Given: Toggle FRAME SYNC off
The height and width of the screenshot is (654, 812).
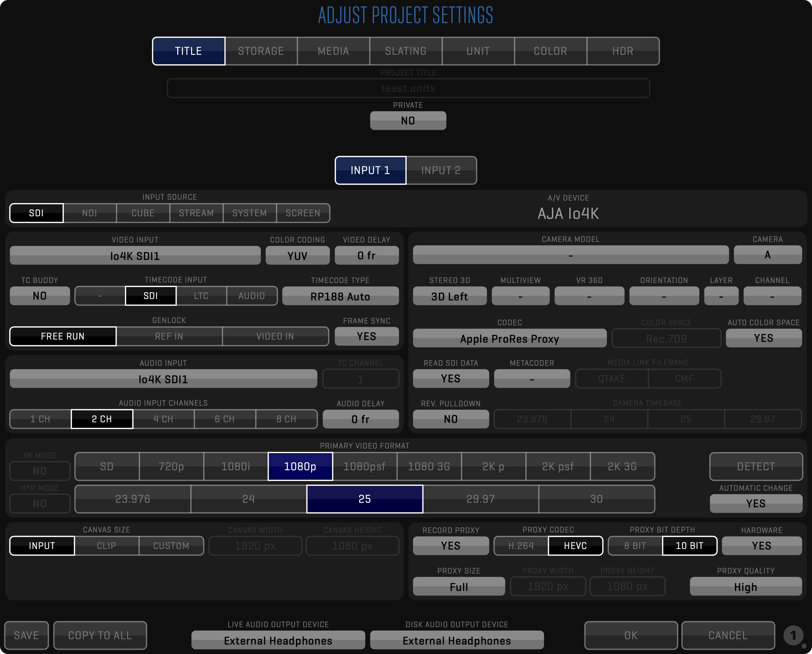Looking at the screenshot, I should (366, 336).
